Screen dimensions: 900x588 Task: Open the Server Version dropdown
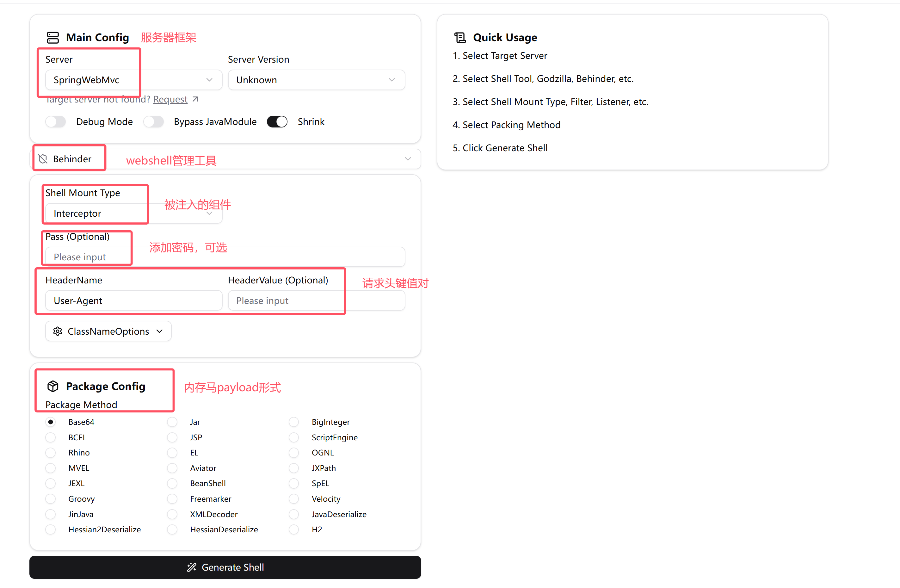316,80
